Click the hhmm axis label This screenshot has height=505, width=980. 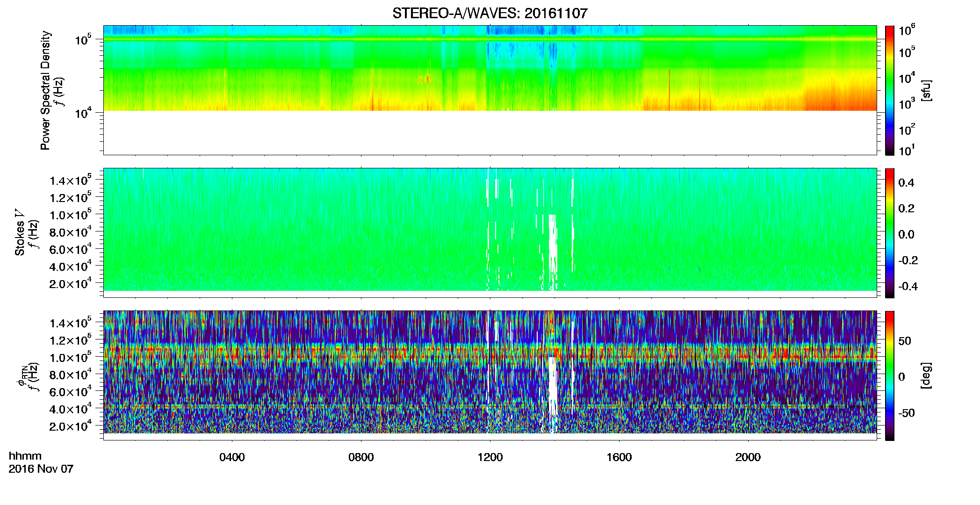tap(25, 456)
